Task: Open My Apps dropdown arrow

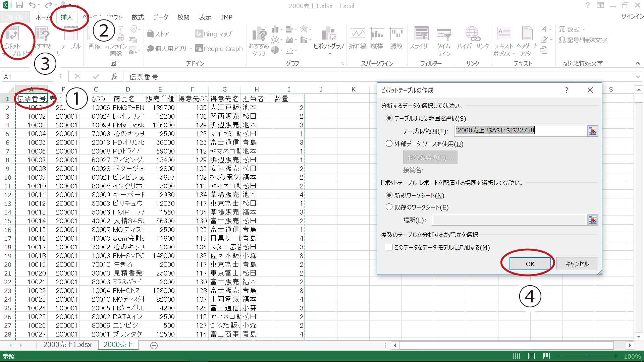Action: 191,49
